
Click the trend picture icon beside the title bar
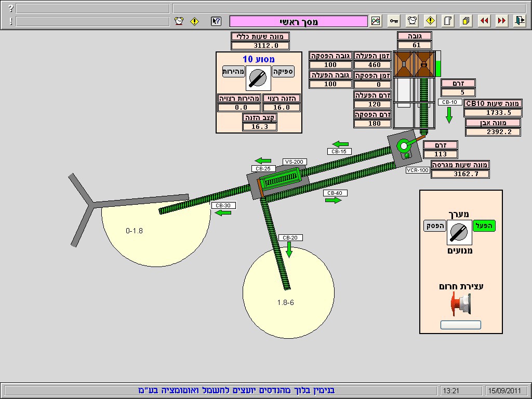376,21
